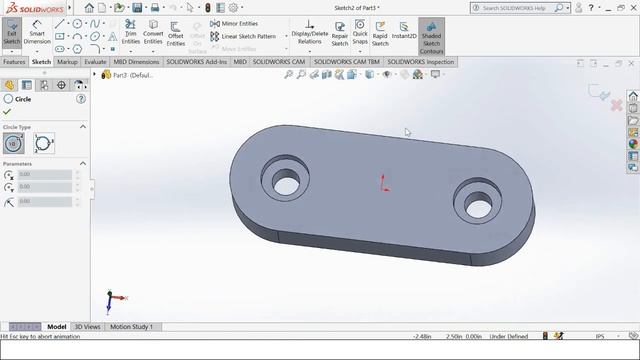Screen dimensions: 640x360
Task: Switch to the SOLIDWORKS CAM tab
Action: pyautogui.click(x=279, y=62)
